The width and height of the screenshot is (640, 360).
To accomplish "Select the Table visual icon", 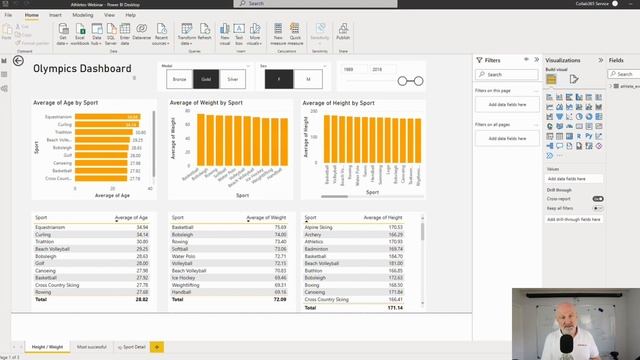I will tap(559, 136).
